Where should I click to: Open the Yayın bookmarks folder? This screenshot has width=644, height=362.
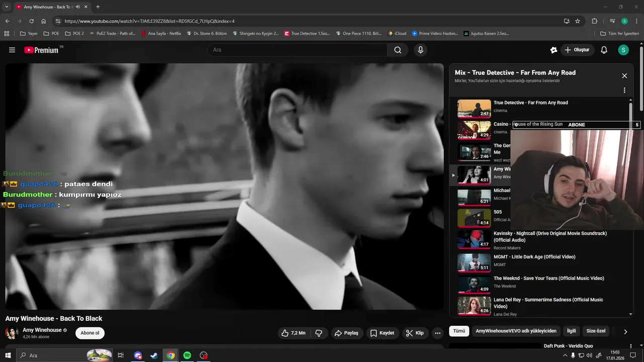[29, 34]
